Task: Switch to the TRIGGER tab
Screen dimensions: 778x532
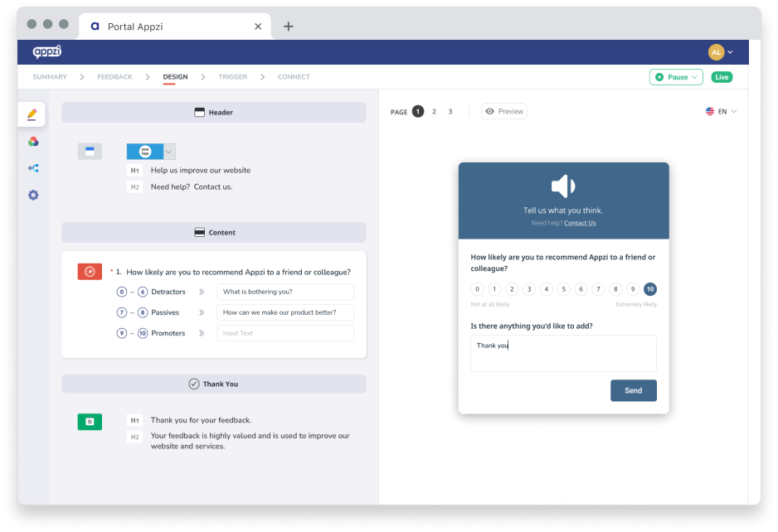Action: (232, 76)
